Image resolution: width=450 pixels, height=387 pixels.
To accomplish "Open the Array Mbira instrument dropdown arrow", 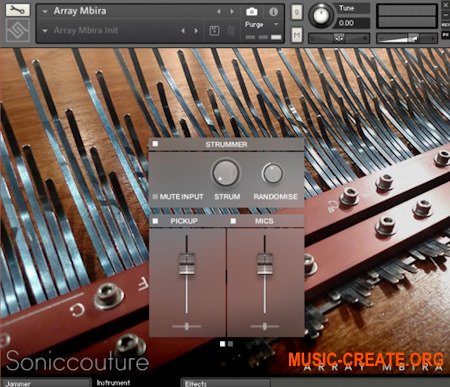I will coord(45,12).
